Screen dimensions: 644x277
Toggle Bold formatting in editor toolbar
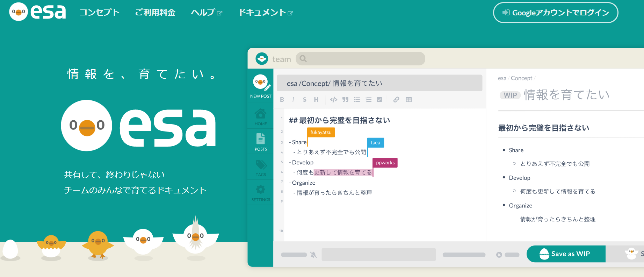pyautogui.click(x=282, y=100)
